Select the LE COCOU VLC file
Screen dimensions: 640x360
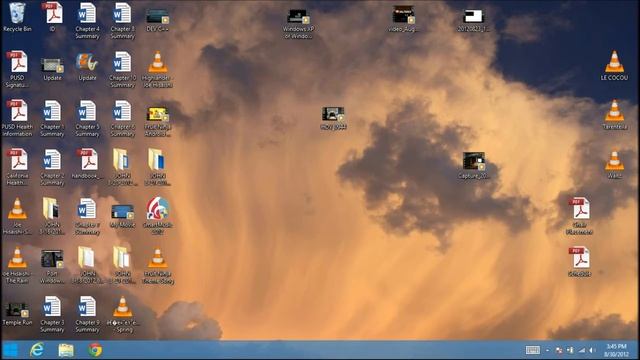(x=614, y=65)
